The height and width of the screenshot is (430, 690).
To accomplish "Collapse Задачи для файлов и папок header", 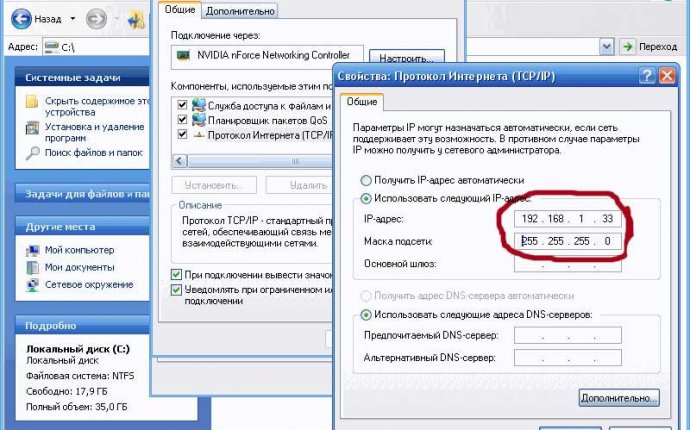I will pyautogui.click(x=83, y=194).
